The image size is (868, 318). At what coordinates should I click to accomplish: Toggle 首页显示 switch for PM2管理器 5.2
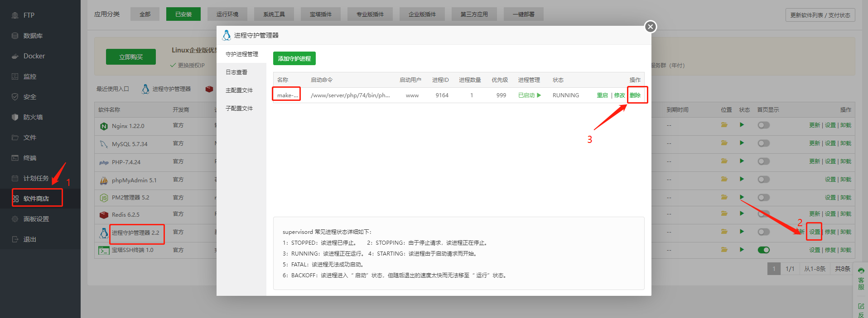(x=763, y=198)
